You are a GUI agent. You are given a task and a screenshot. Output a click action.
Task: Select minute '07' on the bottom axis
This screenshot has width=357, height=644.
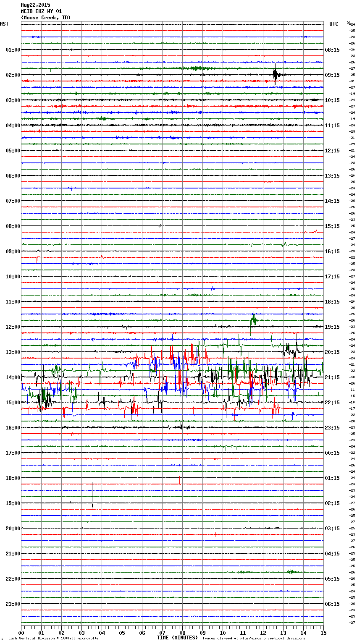162,633
